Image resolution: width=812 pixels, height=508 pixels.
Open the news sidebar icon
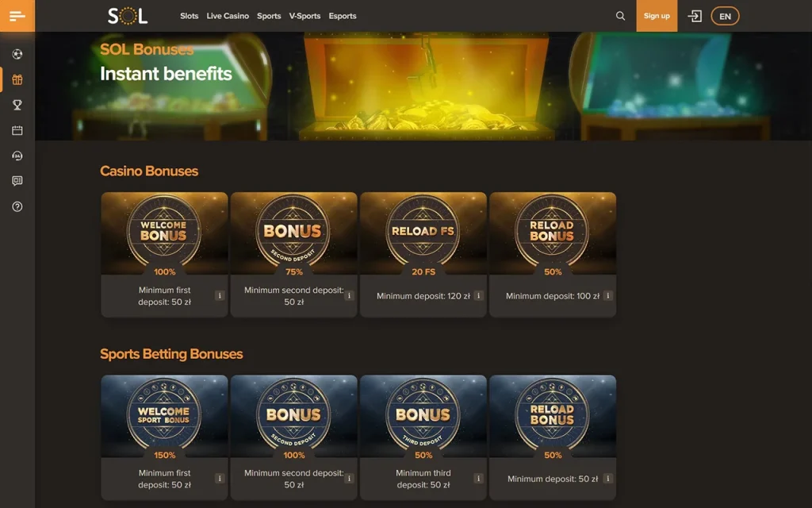[x=17, y=181]
